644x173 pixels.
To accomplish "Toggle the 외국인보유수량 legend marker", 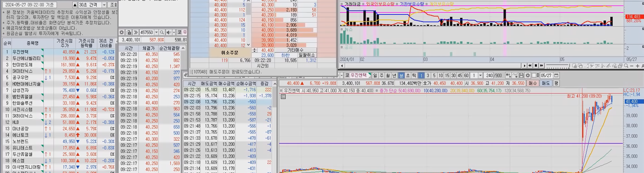I will tap(363, 4).
